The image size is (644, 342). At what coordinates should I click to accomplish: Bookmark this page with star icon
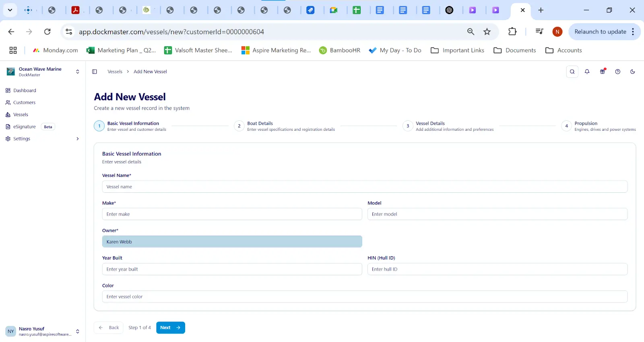coord(487,32)
